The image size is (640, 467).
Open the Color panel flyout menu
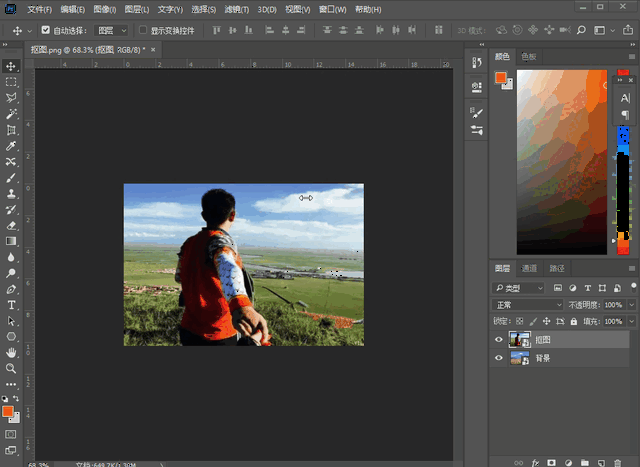pos(632,56)
